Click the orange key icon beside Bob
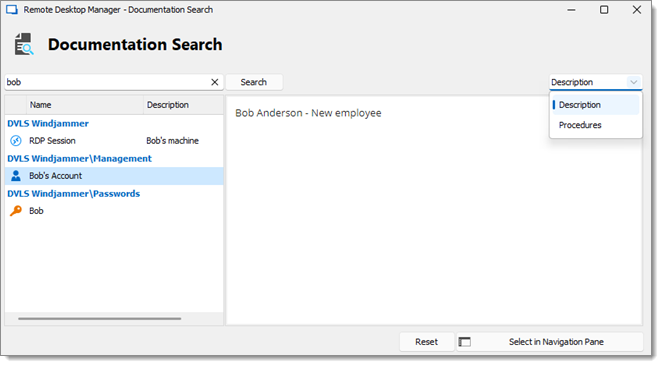This screenshot has height=366, width=662. coord(16,211)
